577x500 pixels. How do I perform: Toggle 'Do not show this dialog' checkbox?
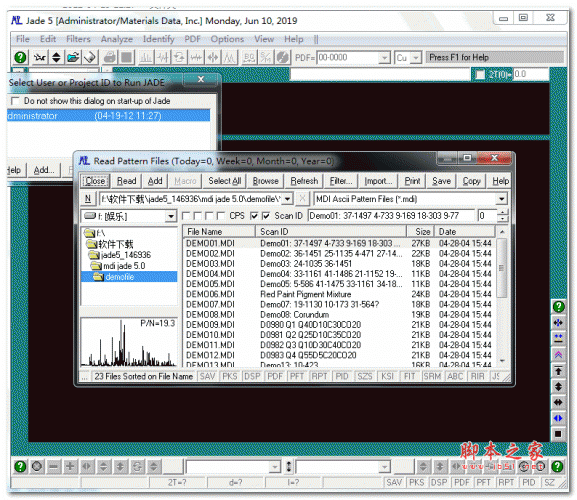[15, 101]
